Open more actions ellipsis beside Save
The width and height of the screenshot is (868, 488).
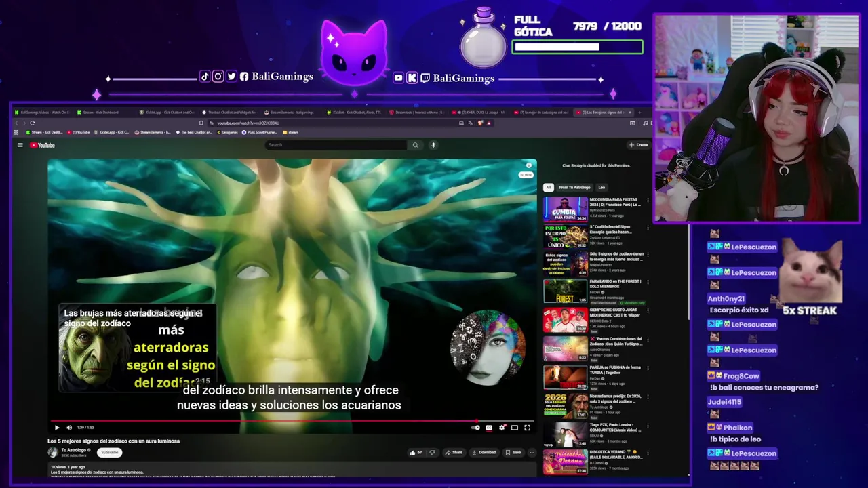coord(532,452)
